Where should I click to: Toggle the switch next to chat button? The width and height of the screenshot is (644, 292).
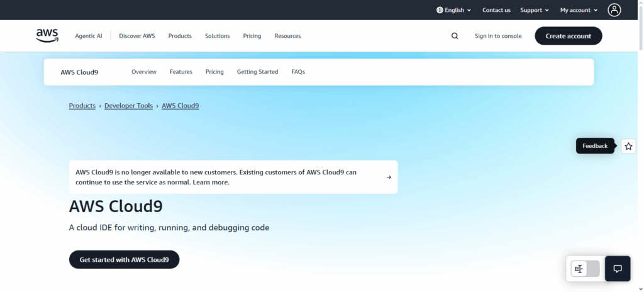pos(586,269)
